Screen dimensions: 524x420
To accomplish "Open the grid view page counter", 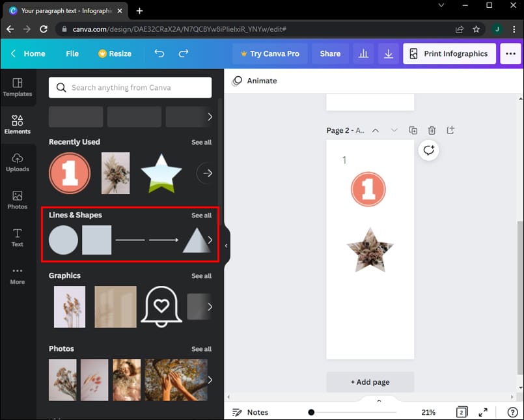I will [x=462, y=412].
